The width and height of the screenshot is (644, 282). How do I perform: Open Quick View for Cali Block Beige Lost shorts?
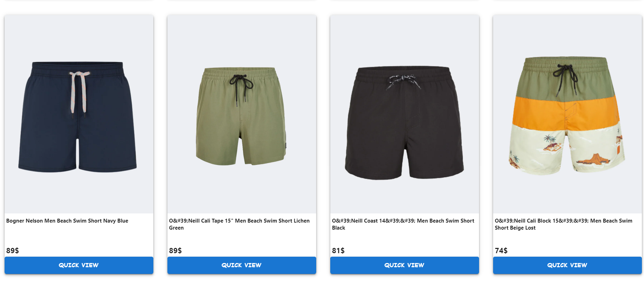point(567,265)
